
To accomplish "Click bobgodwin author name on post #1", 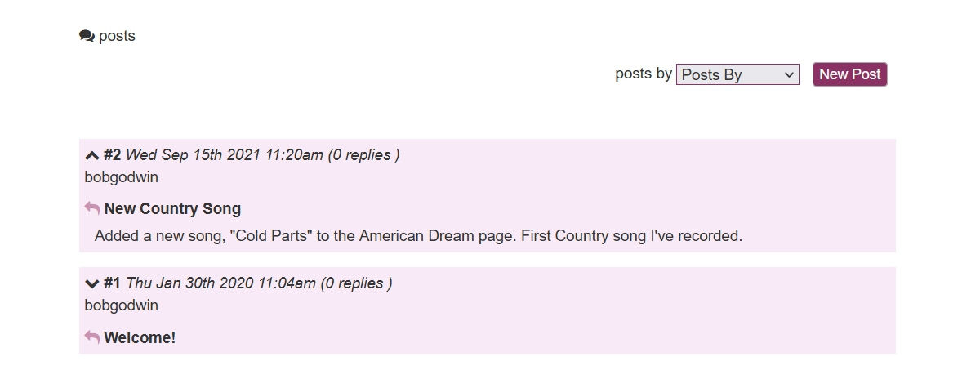I will point(122,305).
